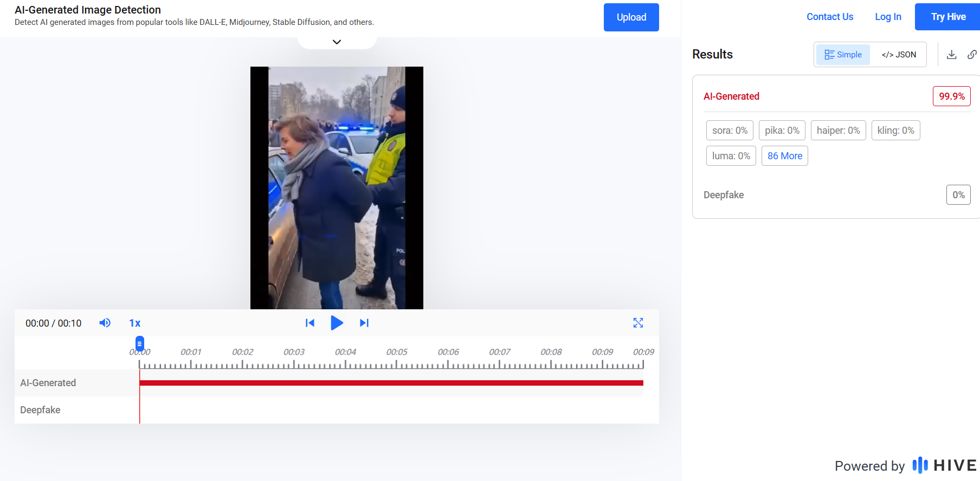Click the Try Hive button
The height and width of the screenshot is (481, 980).
point(948,17)
